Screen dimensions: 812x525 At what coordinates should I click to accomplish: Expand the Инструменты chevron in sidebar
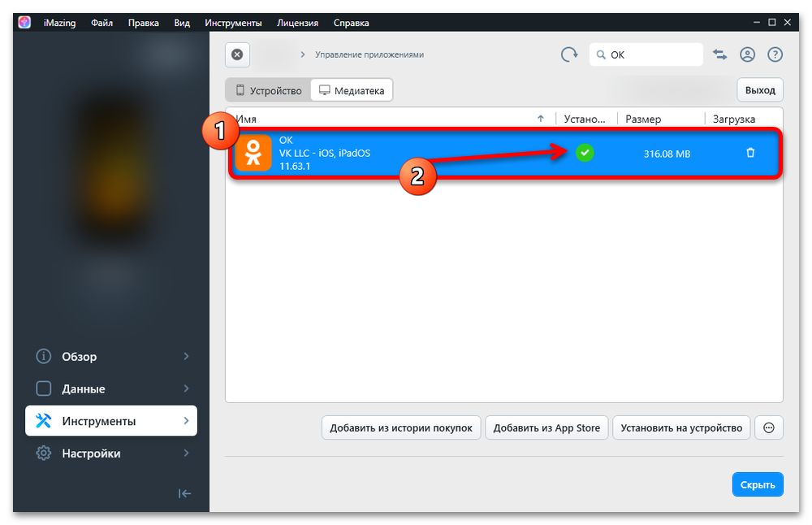[x=187, y=421]
